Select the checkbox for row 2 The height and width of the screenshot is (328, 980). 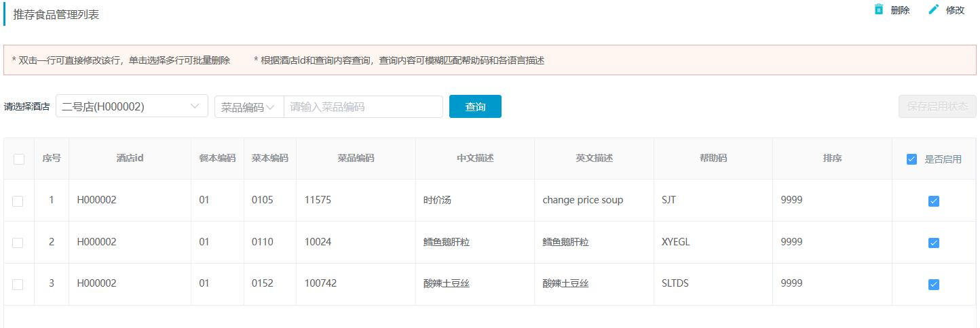[x=18, y=243]
